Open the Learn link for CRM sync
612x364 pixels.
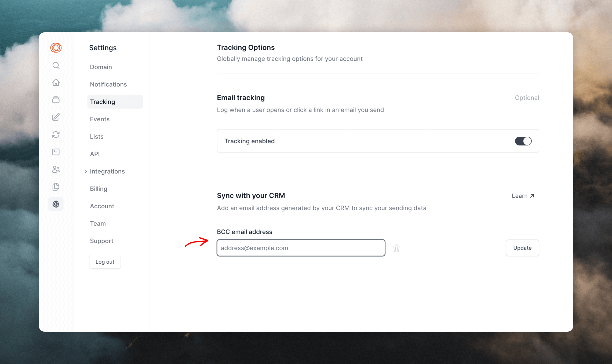(523, 196)
